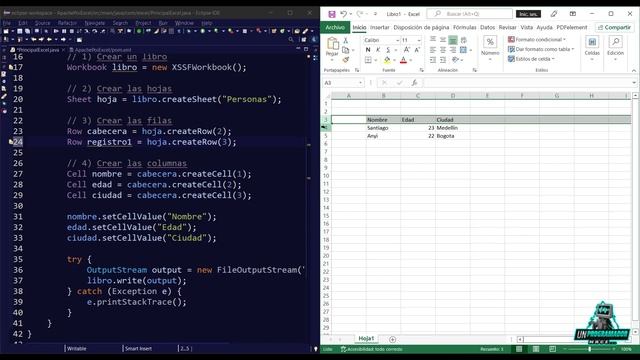Viewport: 640px width, 360px height.
Task: Click the Compartir share button
Action: [614, 27]
